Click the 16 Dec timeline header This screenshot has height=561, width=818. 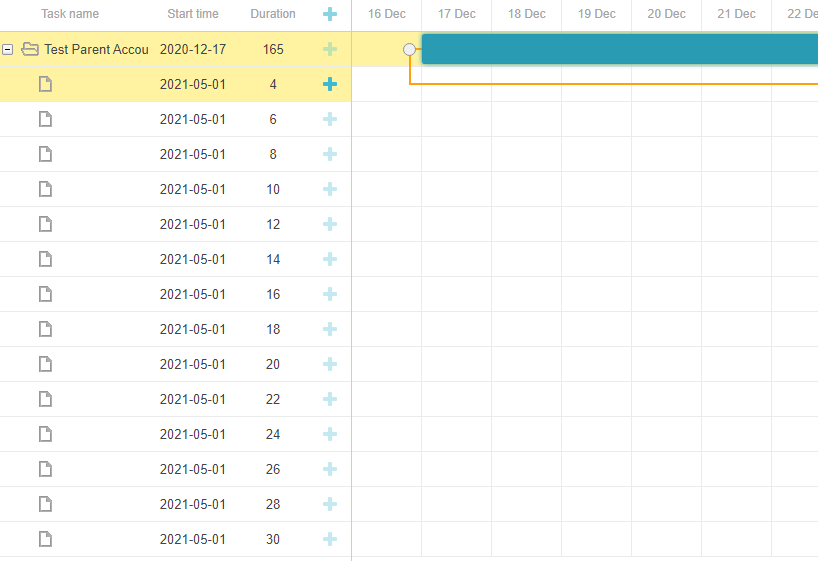click(x=387, y=14)
